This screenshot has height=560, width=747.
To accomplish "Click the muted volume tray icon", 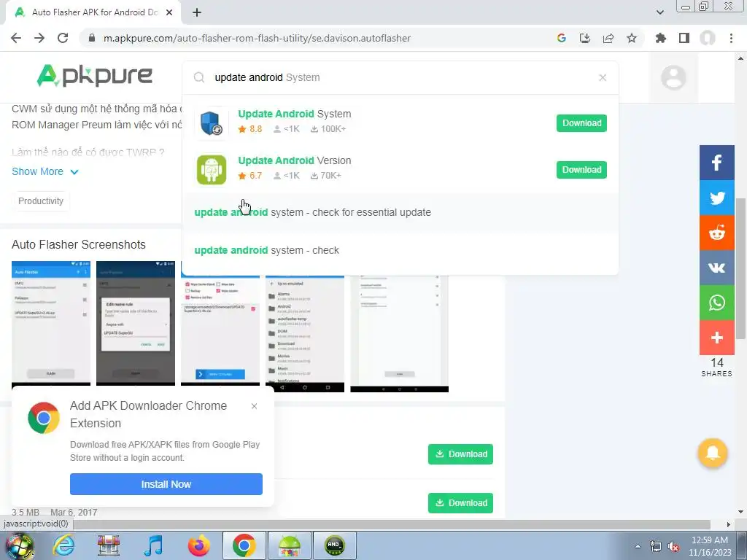I will [673, 547].
